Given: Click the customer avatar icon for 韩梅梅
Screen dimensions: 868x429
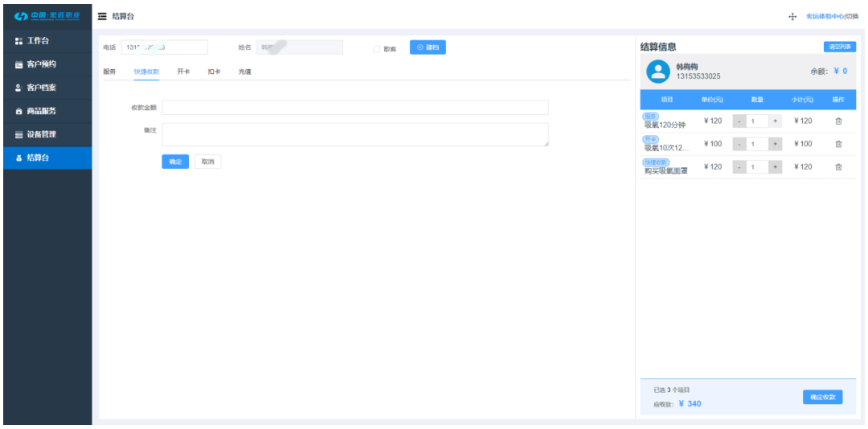Looking at the screenshot, I should (658, 71).
